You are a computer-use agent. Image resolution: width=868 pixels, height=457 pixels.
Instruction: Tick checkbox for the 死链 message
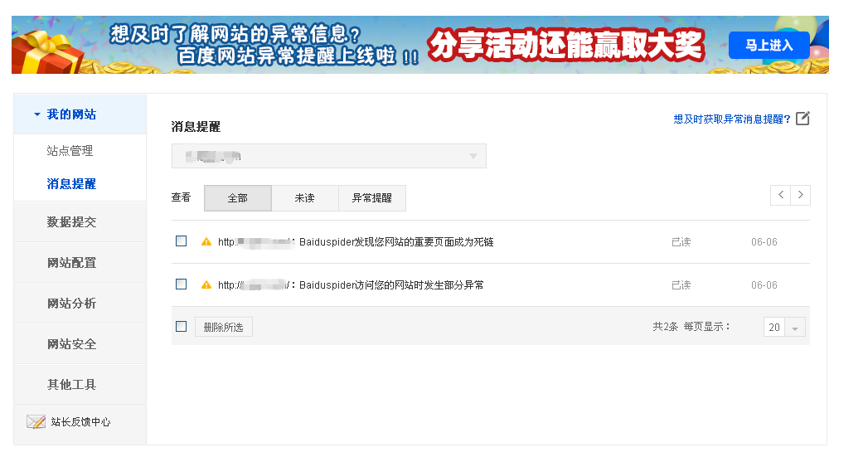tap(181, 241)
